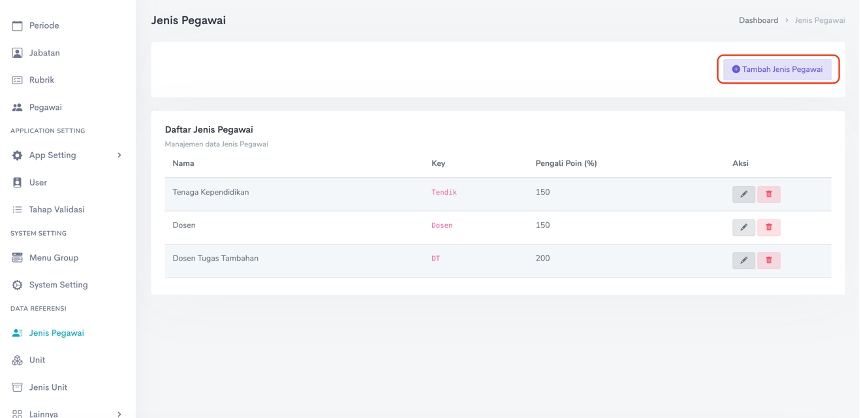This screenshot has height=418, width=860.
Task: Delete the Tenaga Kependidikan row via trash icon
Action: (768, 195)
